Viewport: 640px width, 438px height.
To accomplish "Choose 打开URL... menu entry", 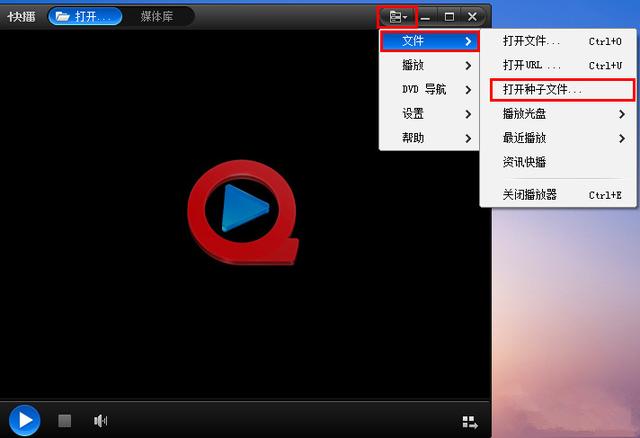I will pyautogui.click(x=558, y=65).
